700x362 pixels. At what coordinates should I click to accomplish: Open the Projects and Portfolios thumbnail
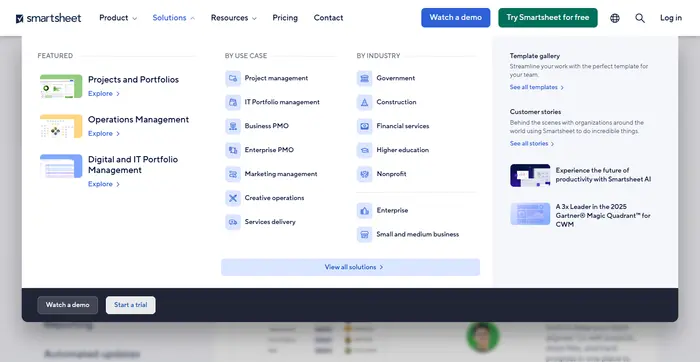(61, 86)
